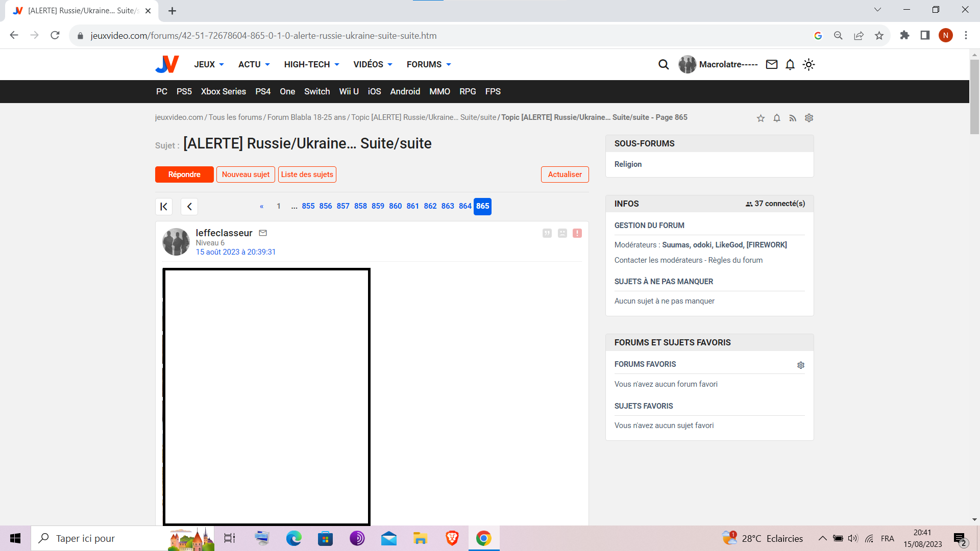Select PS5 in the platform bar
The image size is (980, 551).
click(184, 91)
